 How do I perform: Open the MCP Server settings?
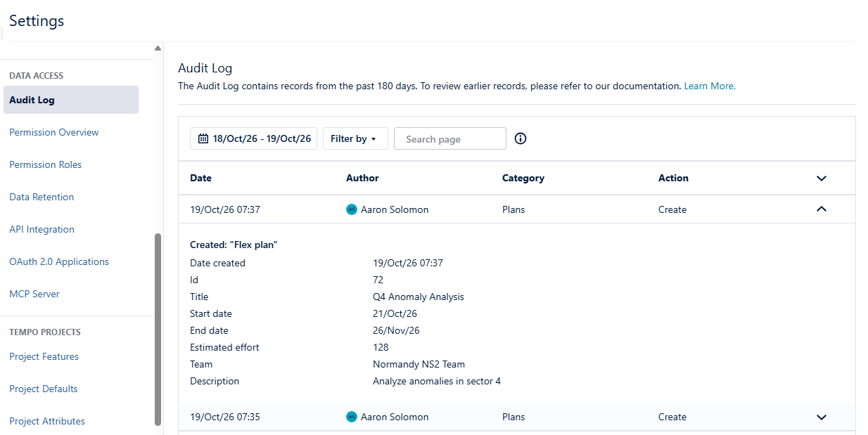point(34,294)
